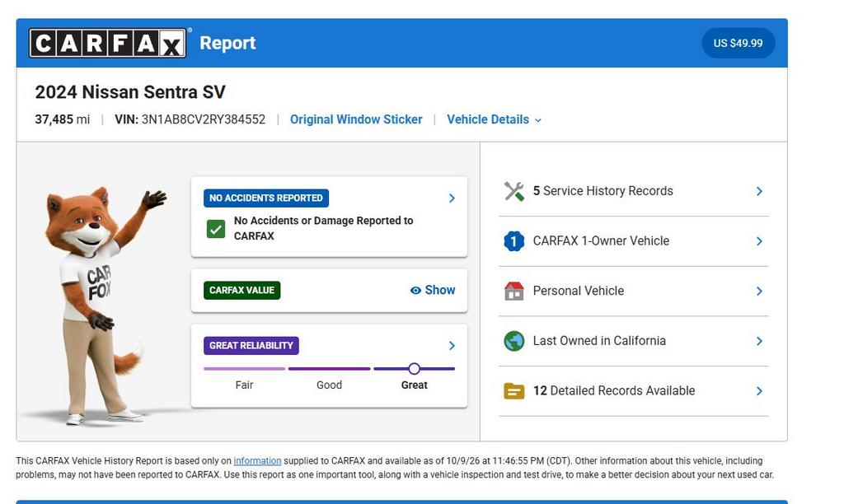Click the blue 1-Owner badge icon
The image size is (844, 504).
(x=514, y=241)
